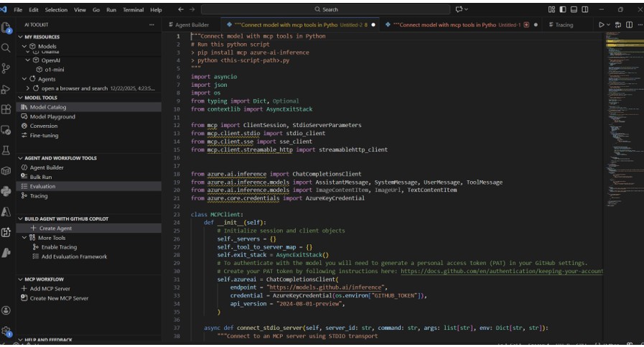The image size is (644, 347).
Task: Click Add MCP Server
Action: click(49, 288)
